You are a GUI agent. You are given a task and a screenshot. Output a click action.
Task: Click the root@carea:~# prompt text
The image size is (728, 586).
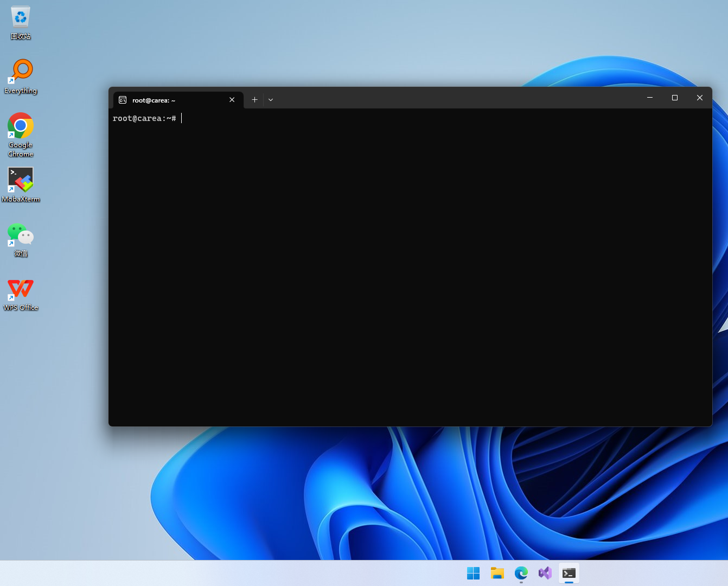pyautogui.click(x=144, y=118)
